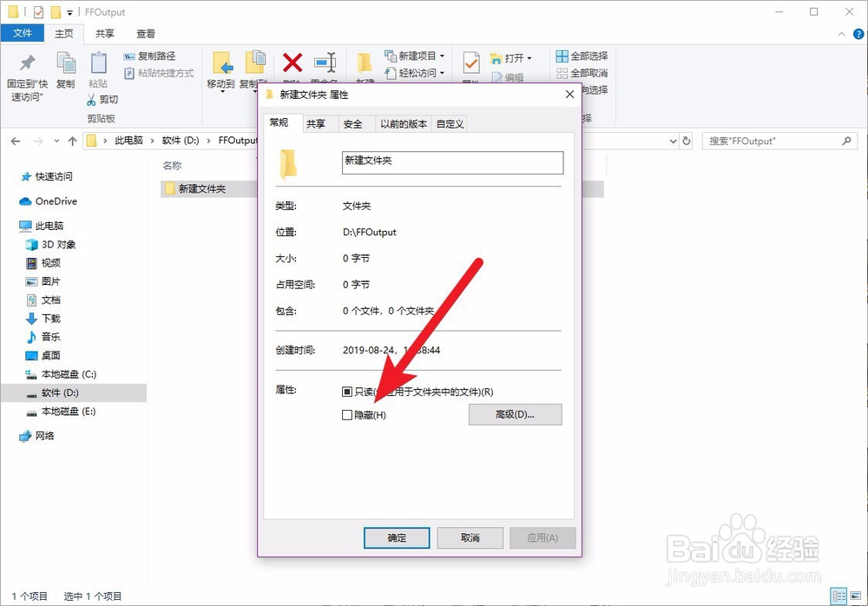This screenshot has height=606, width=868.
Task: Click the Copy icon in ribbon
Action: pyautogui.click(x=66, y=63)
